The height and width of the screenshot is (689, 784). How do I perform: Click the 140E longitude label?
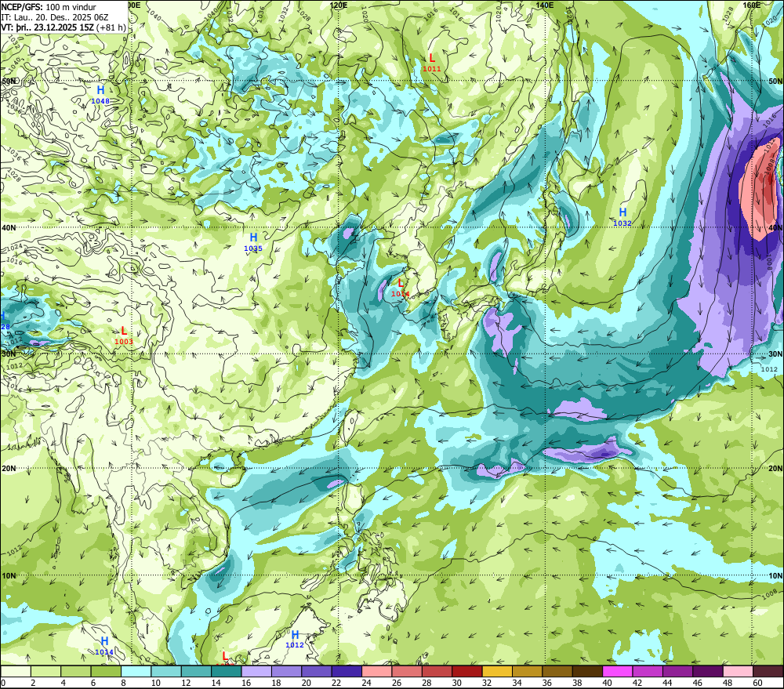coord(545,5)
